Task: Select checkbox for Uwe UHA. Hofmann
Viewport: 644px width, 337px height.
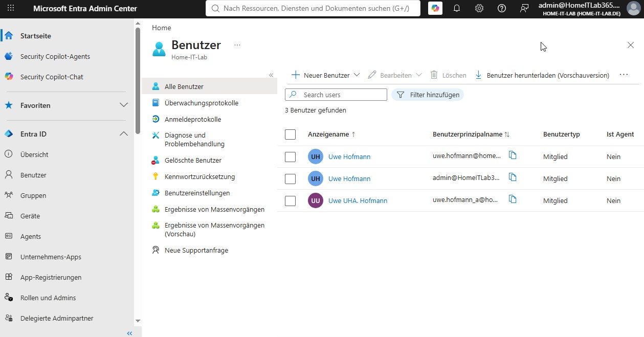Action: (291, 200)
